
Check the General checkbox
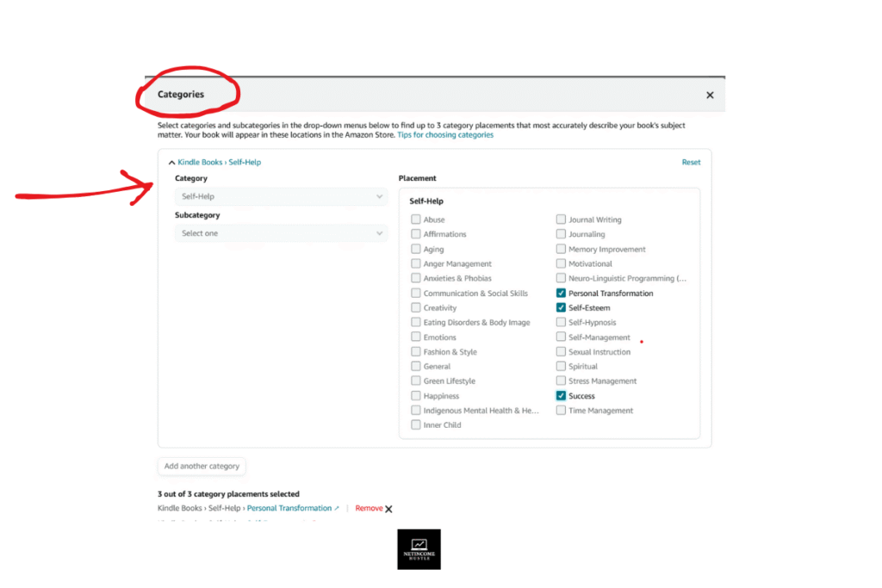(416, 367)
